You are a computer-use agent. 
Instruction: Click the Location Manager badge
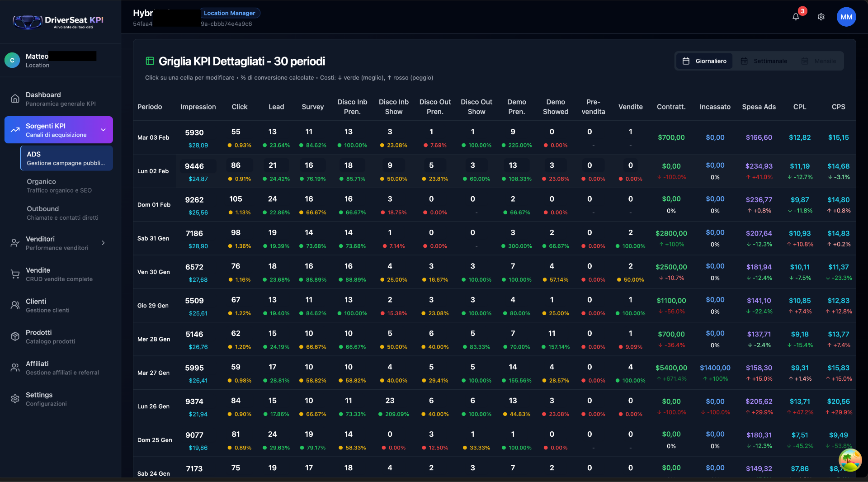click(x=230, y=13)
